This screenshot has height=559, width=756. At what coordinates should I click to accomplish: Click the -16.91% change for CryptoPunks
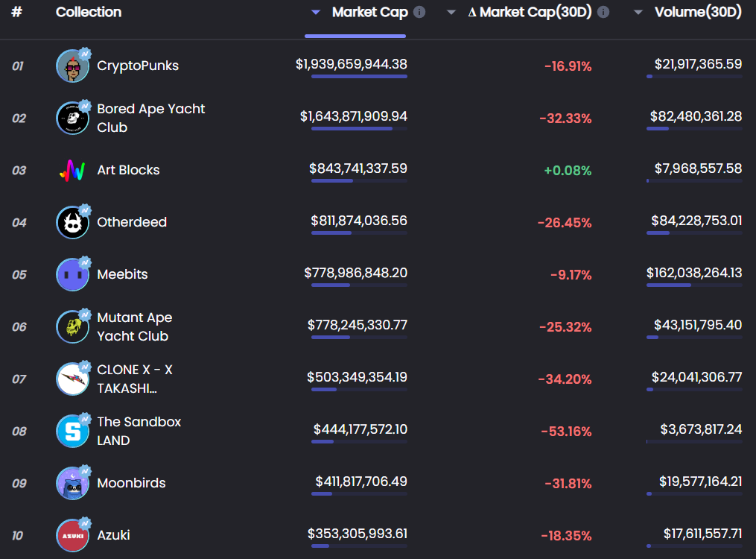tap(568, 66)
